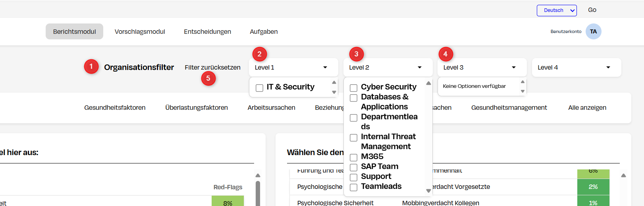This screenshot has height=206, width=644.
Task: Click Filter zurücksetzen link
Action: pos(212,68)
